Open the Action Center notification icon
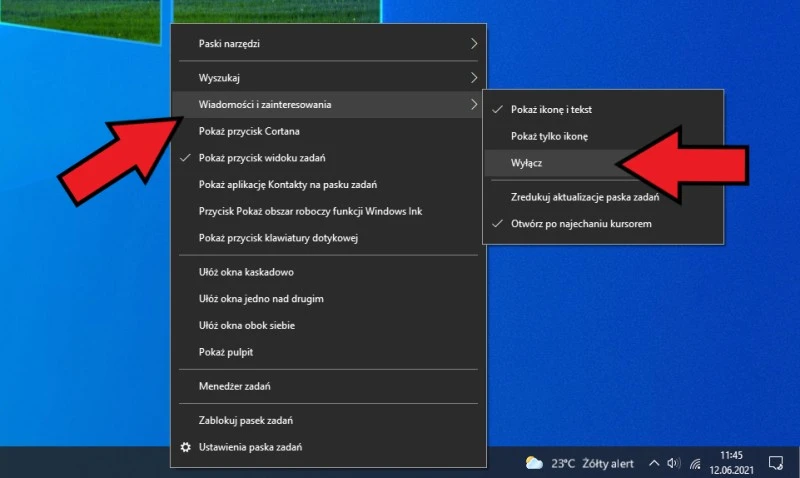Viewport: 800px width, 478px height. 775,463
